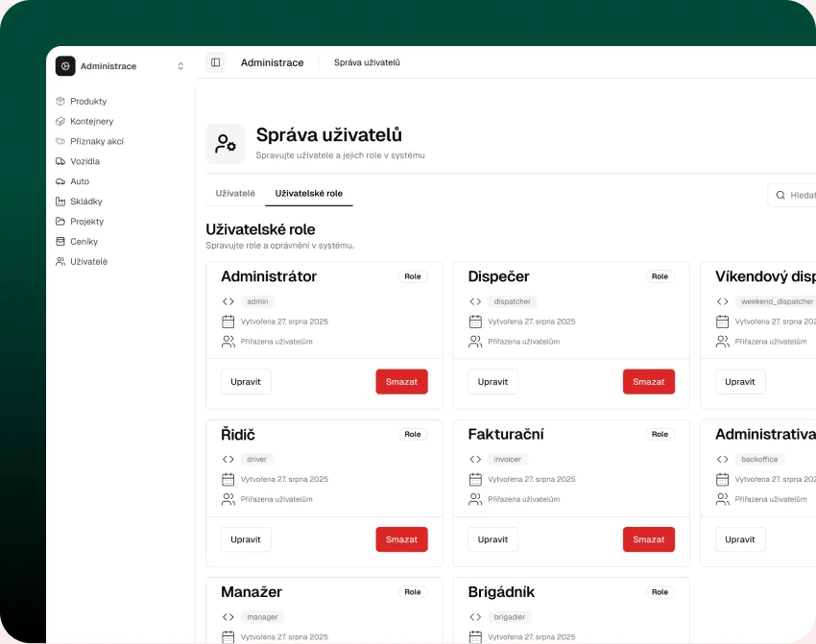Toggle the sidebar panel icon
Image resolution: width=816 pixels, height=644 pixels.
tap(215, 62)
